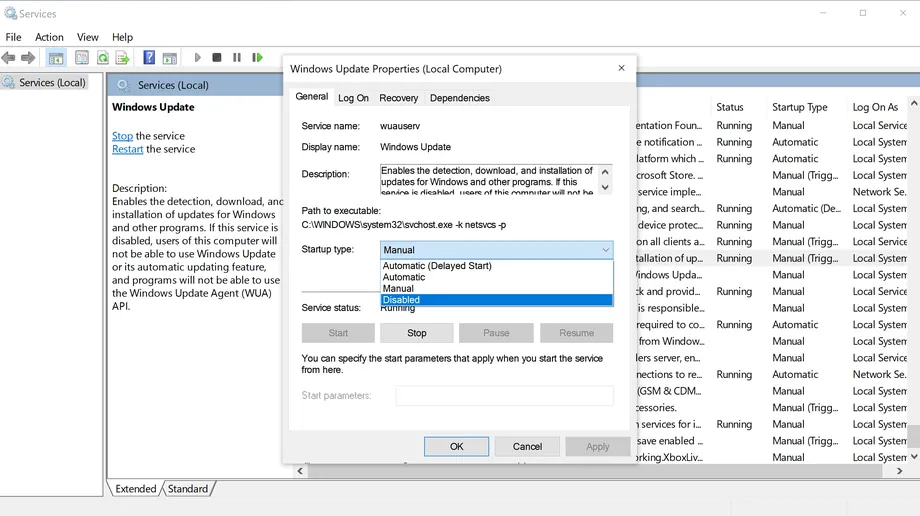Sort by the Startup Type column header
The height and width of the screenshot is (516, 920).
(x=800, y=107)
